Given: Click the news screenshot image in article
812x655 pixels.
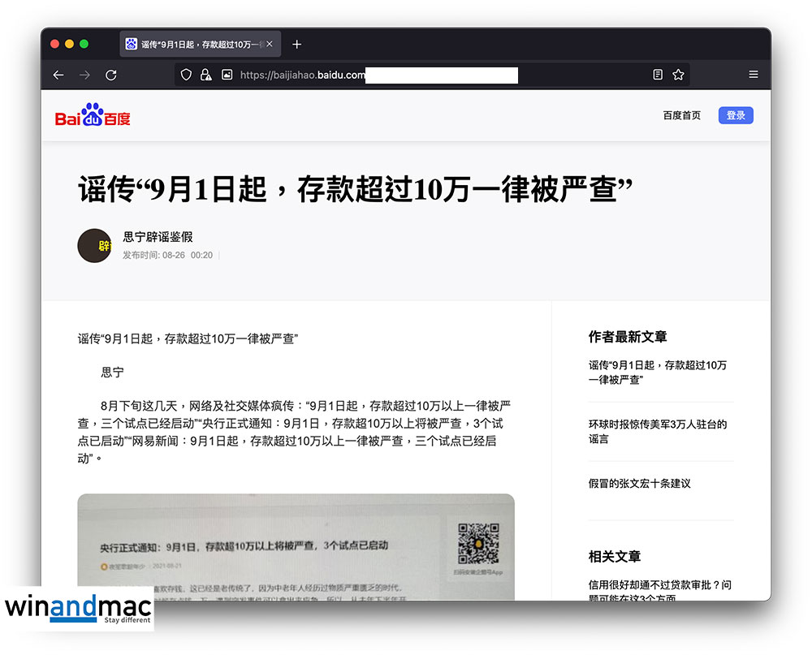Looking at the screenshot, I should coord(296,546).
